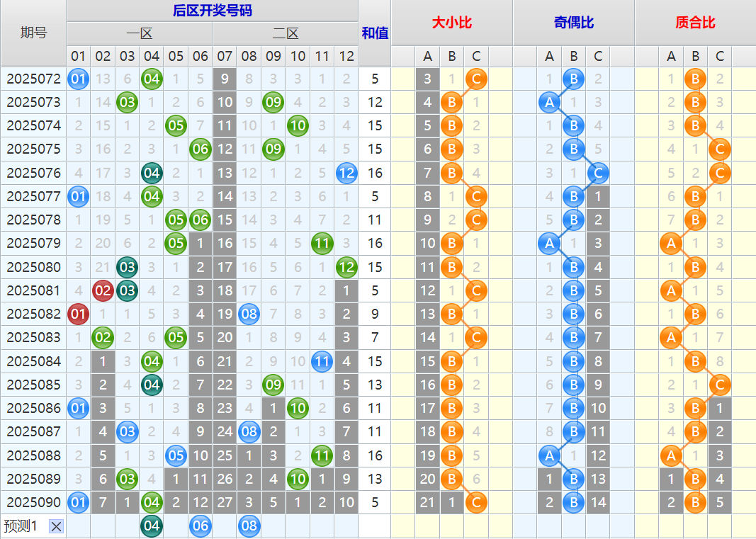The width and height of the screenshot is (756, 539).
Task: Click column C header under 质合比
Action: 720,57
